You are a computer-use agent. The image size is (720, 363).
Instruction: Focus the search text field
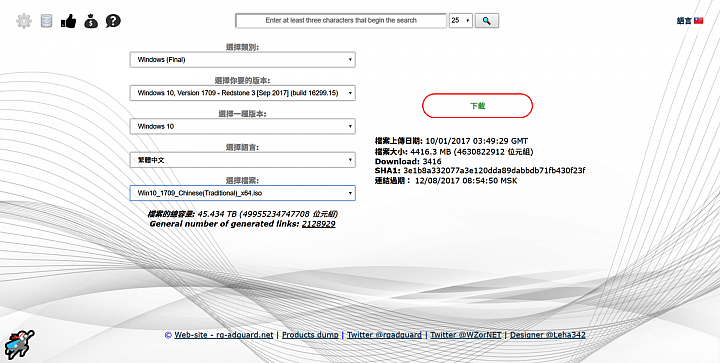pos(341,21)
